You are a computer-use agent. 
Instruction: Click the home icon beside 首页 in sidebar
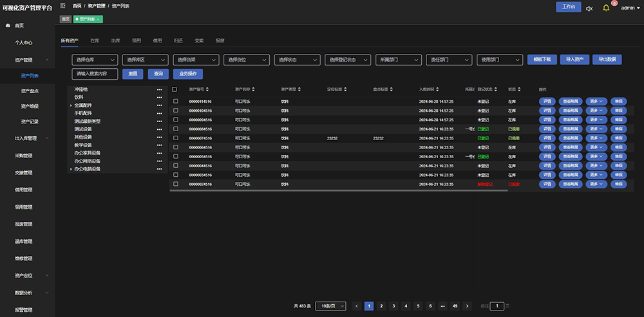click(8, 25)
